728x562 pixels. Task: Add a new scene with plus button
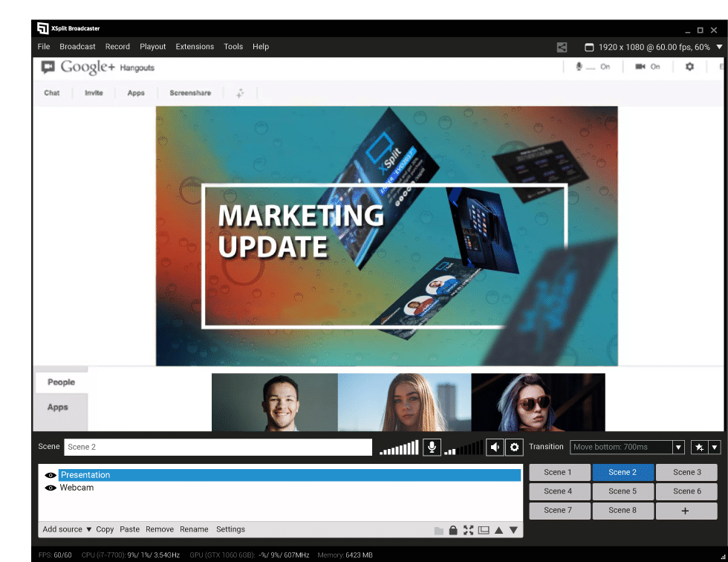(686, 511)
